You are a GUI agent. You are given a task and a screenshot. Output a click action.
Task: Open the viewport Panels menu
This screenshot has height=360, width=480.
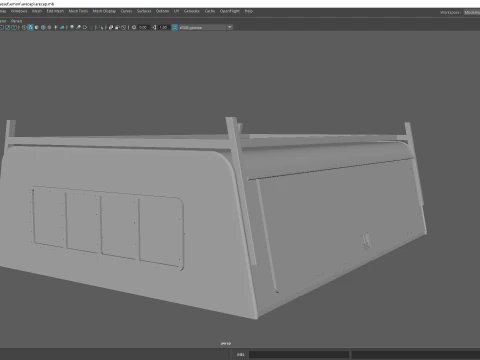click(x=16, y=21)
